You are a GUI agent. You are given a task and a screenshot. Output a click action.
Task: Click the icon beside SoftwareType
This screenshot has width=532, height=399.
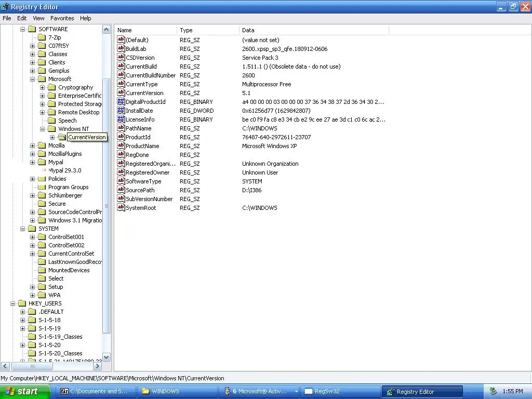(121, 181)
